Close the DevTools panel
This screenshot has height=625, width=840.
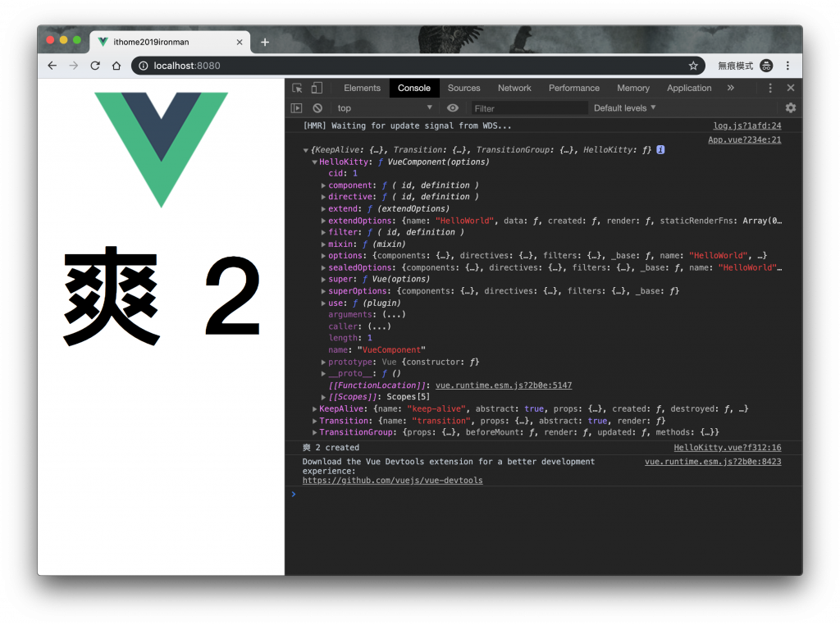(791, 88)
